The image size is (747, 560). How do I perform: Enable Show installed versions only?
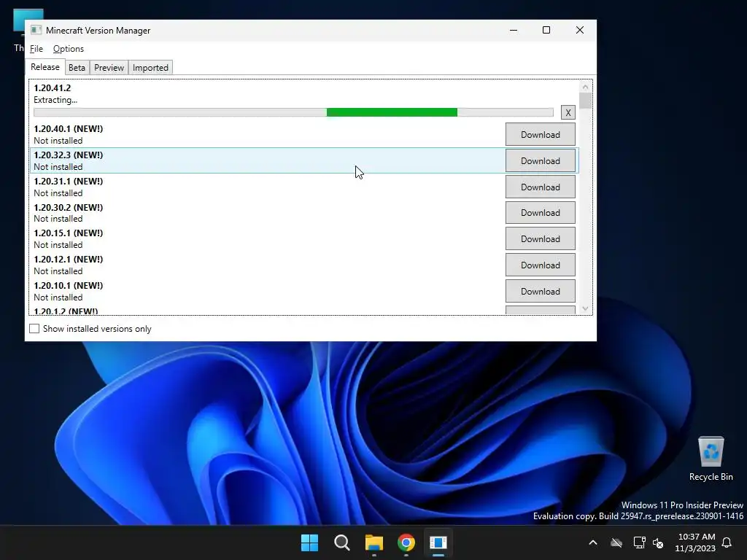point(34,329)
